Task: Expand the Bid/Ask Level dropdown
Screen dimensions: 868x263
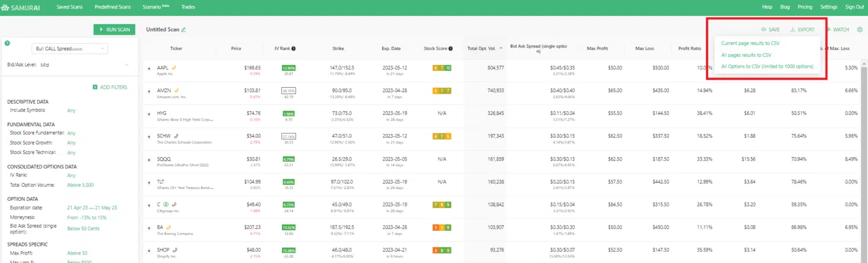Action: coord(127,65)
